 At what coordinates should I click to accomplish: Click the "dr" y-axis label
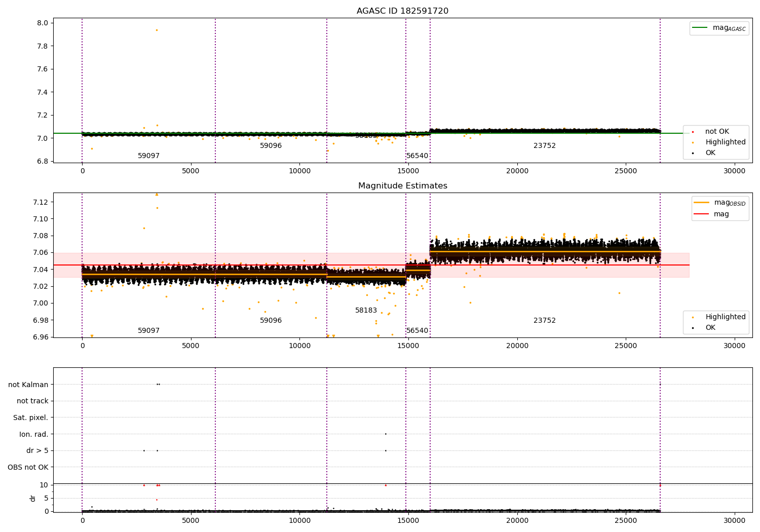point(33,498)
